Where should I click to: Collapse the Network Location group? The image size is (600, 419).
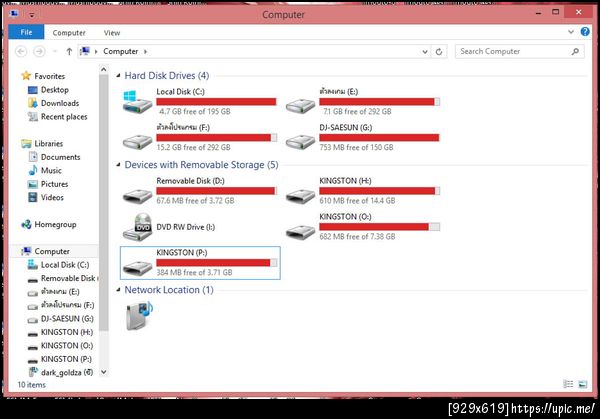coord(118,290)
